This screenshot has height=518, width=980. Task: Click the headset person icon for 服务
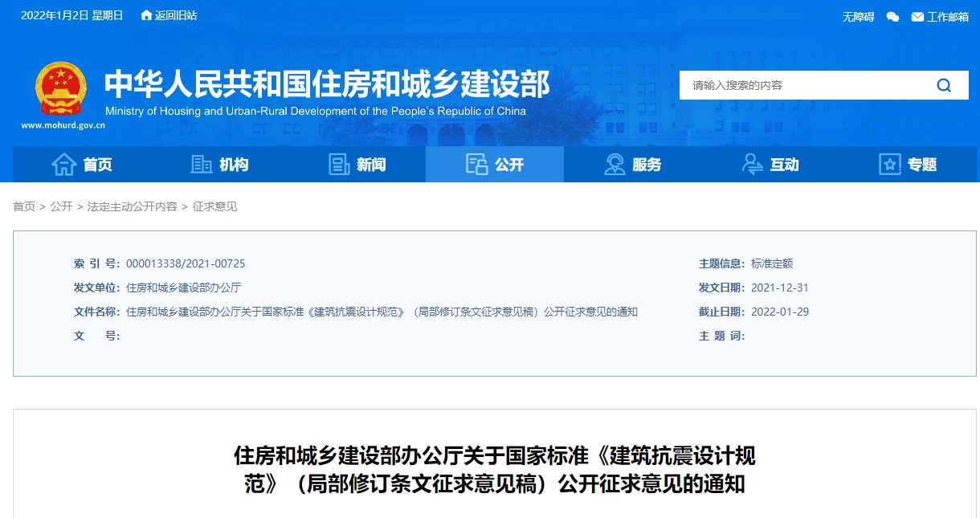[615, 165]
